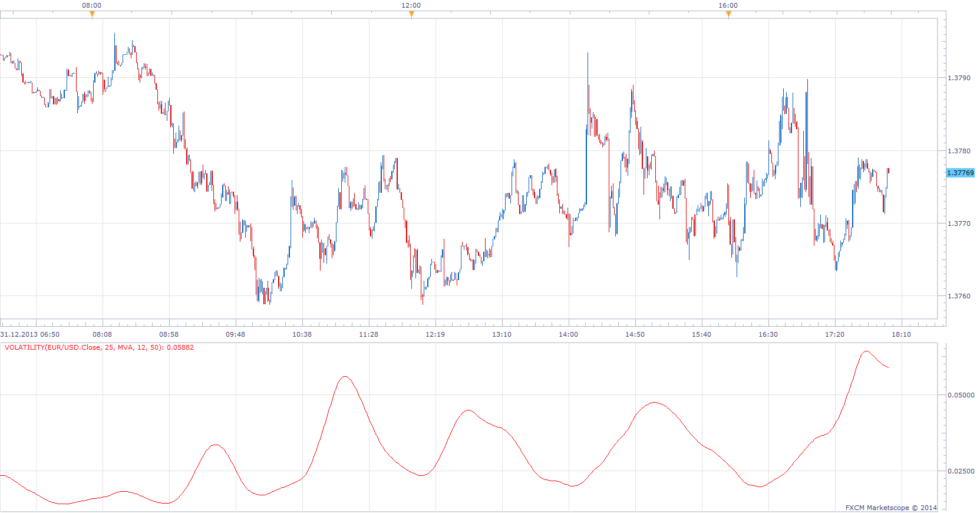
Task: Click the 11:28 time axis label
Action: (369, 334)
